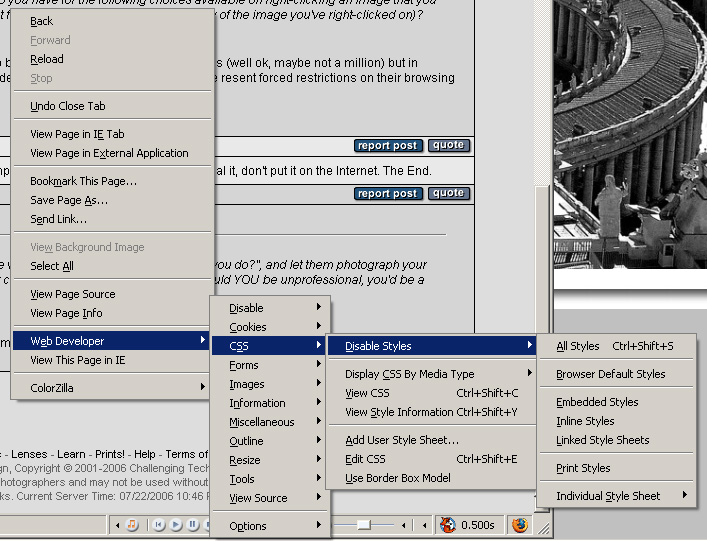This screenshot has height=541, width=707.
Task: Choose Send Link… entry
Action: click(112, 219)
